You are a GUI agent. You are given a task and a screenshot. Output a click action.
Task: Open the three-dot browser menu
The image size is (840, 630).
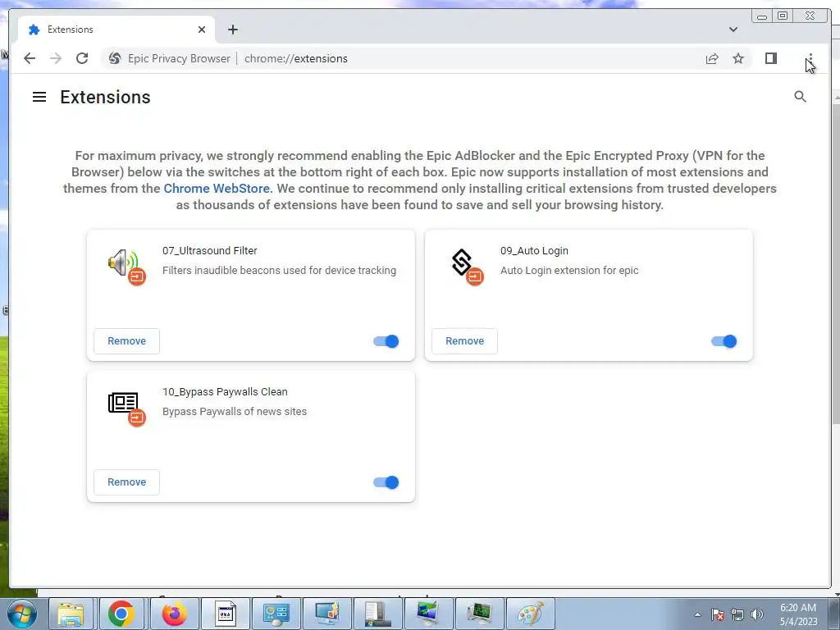[x=810, y=58]
